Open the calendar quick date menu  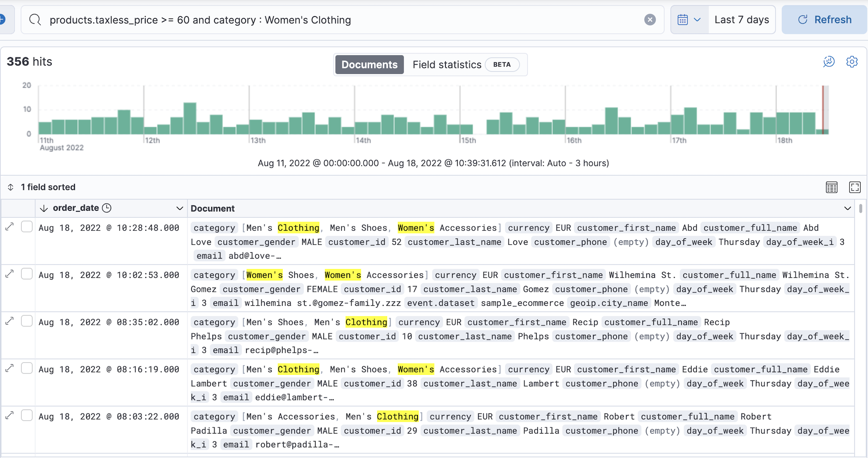[x=689, y=20]
